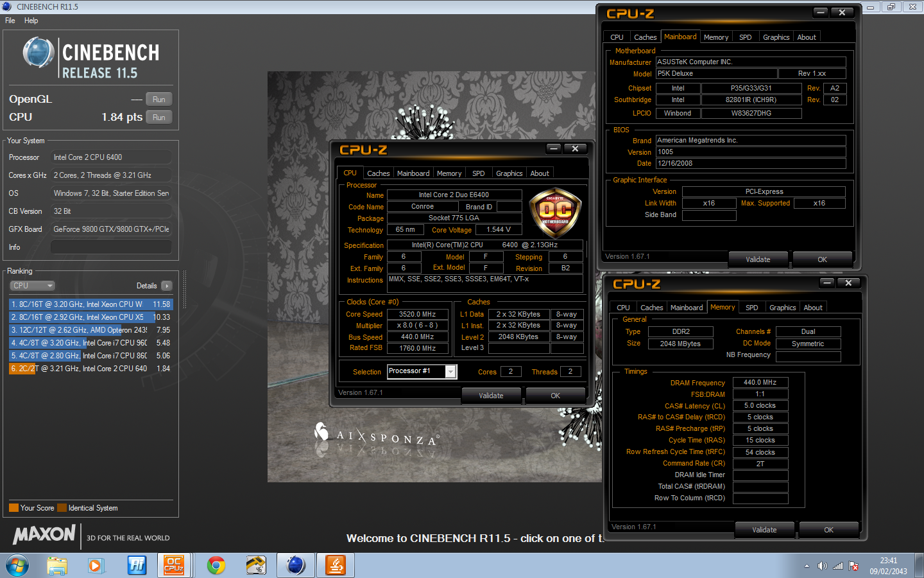Select Caches tab in Memory CPU-Z window
This screenshot has height=578, width=924.
[x=651, y=308]
